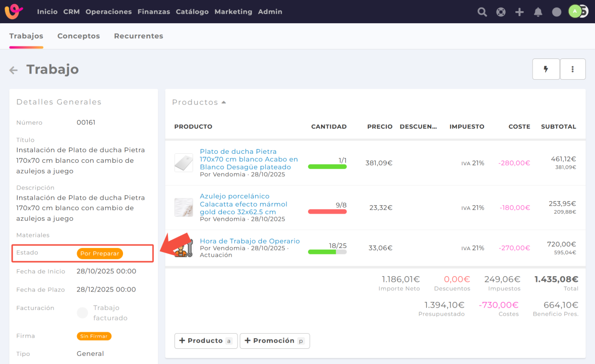This screenshot has height=364, width=595.
Task: Open Hora de Trabajo de Operario link
Action: click(250, 241)
